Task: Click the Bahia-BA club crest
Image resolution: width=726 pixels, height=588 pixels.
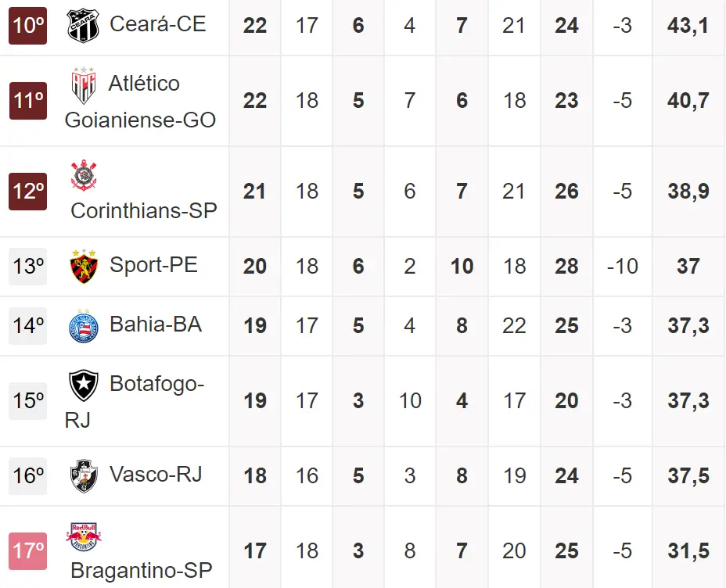Action: point(83,325)
